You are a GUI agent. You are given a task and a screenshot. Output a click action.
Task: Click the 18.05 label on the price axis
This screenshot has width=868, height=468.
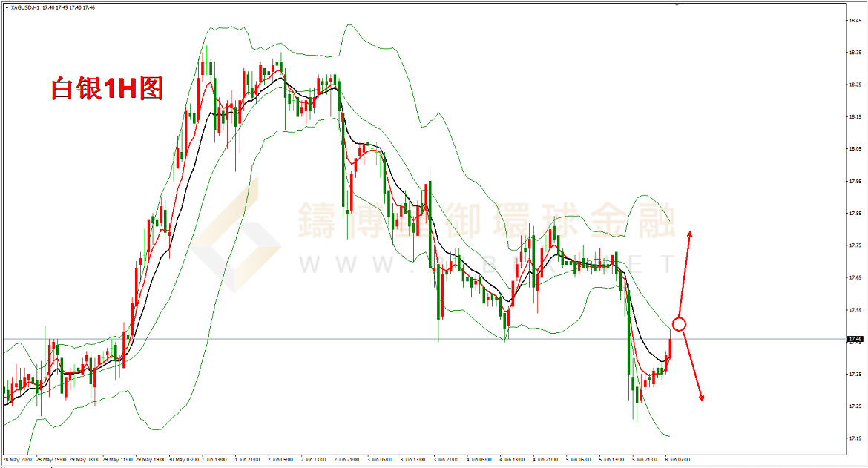(855, 149)
